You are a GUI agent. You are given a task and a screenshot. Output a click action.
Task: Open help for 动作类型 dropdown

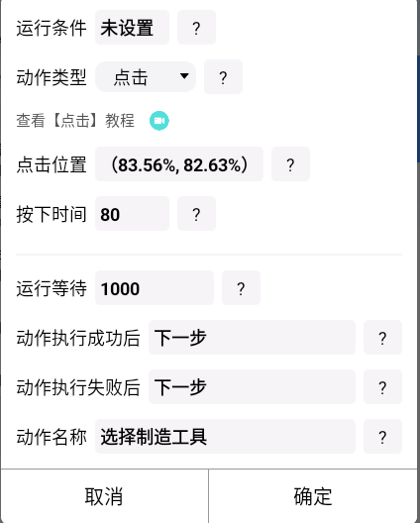coord(223,76)
